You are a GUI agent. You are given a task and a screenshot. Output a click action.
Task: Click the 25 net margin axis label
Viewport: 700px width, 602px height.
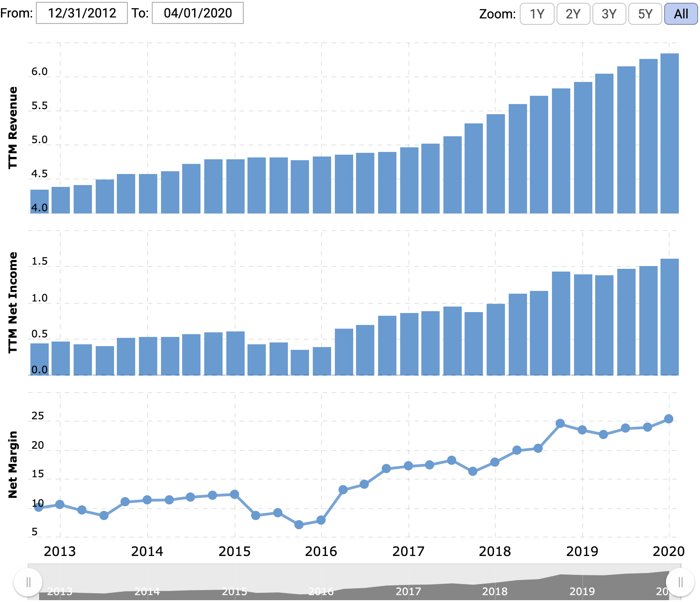pyautogui.click(x=38, y=416)
